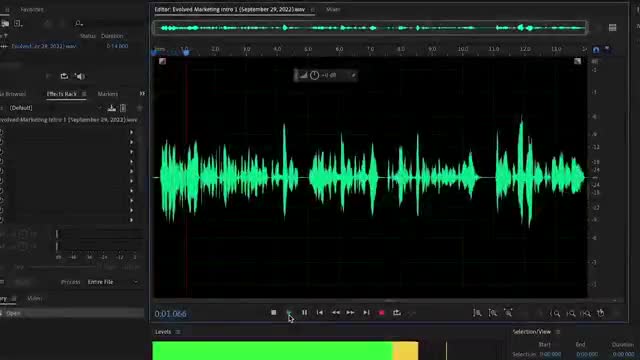
Task: Open Process Entire File dropdown
Action: point(112,282)
